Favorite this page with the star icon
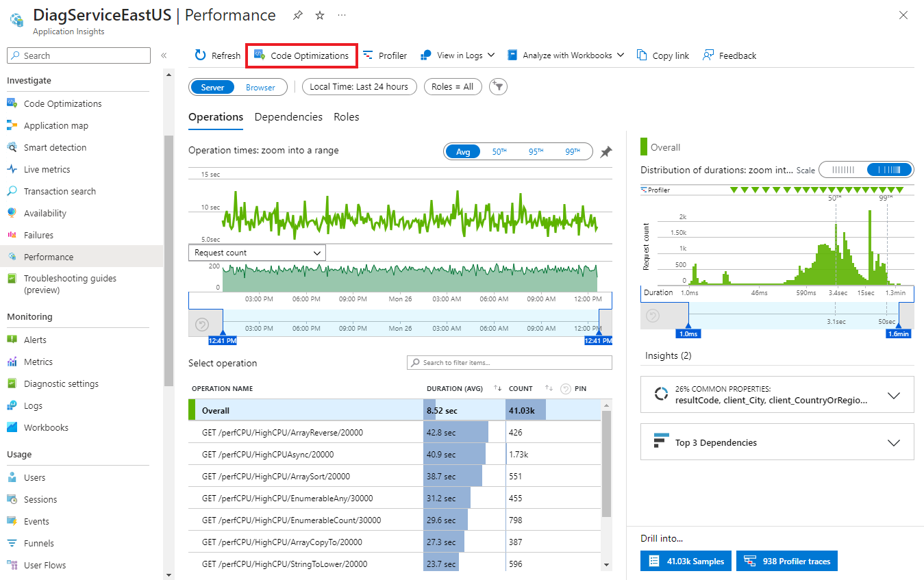This screenshot has width=924, height=580. pos(320,16)
